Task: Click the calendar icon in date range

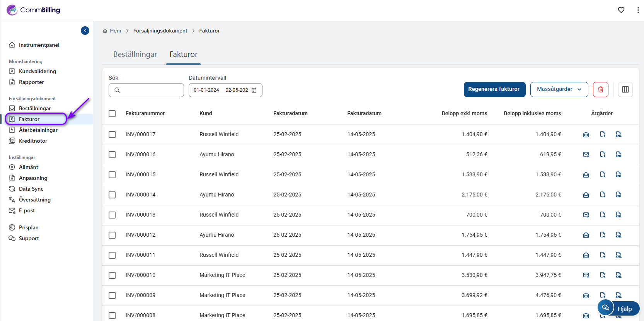Action: tap(254, 90)
